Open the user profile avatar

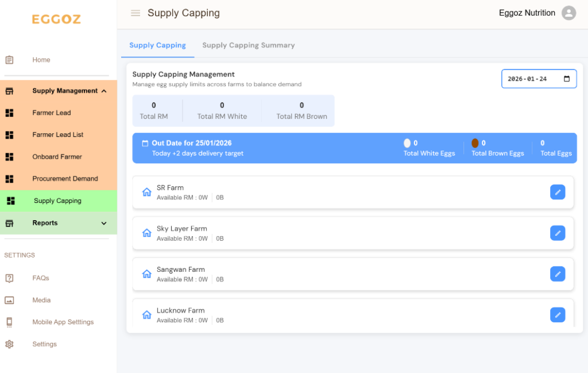click(568, 13)
